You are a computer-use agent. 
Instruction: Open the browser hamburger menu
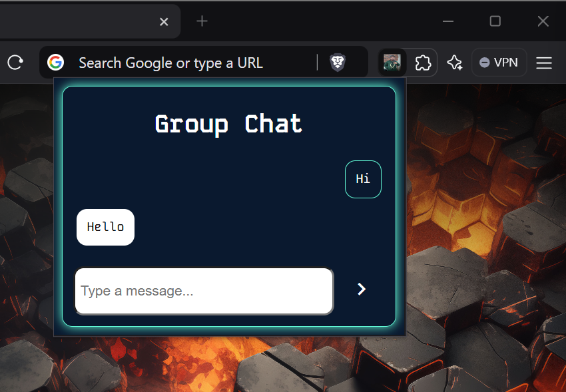click(543, 63)
